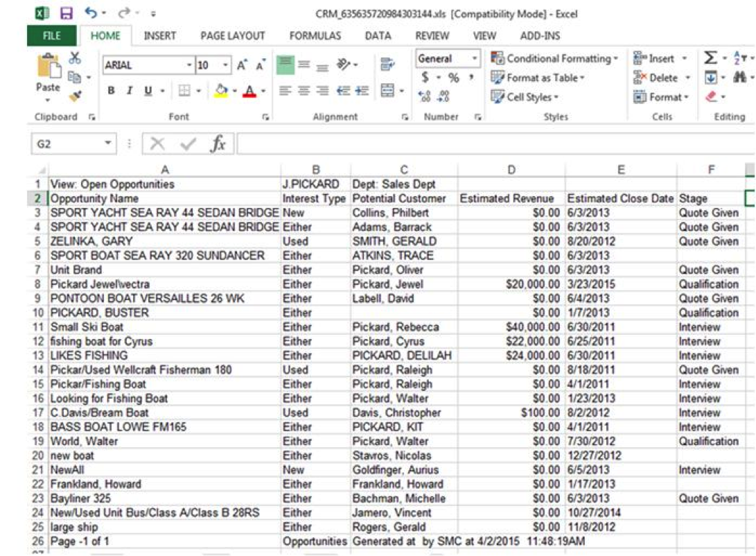
Task: Click the Orientation text angle icon
Action: click(x=343, y=64)
